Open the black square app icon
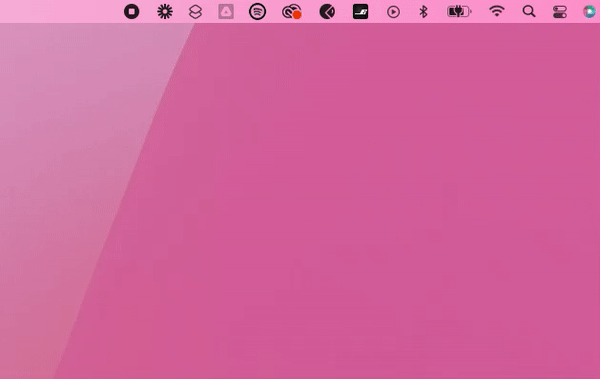The height and width of the screenshot is (379, 600). pos(360,11)
